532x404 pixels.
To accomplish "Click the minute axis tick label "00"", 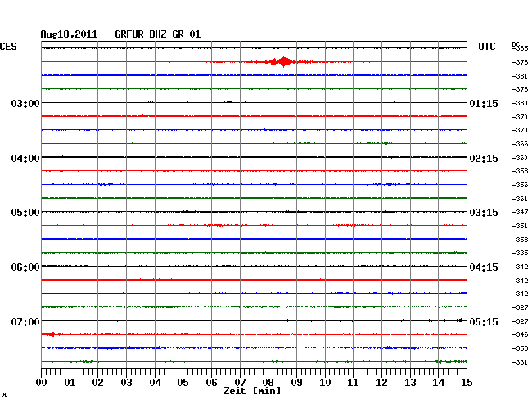I will (x=42, y=383).
